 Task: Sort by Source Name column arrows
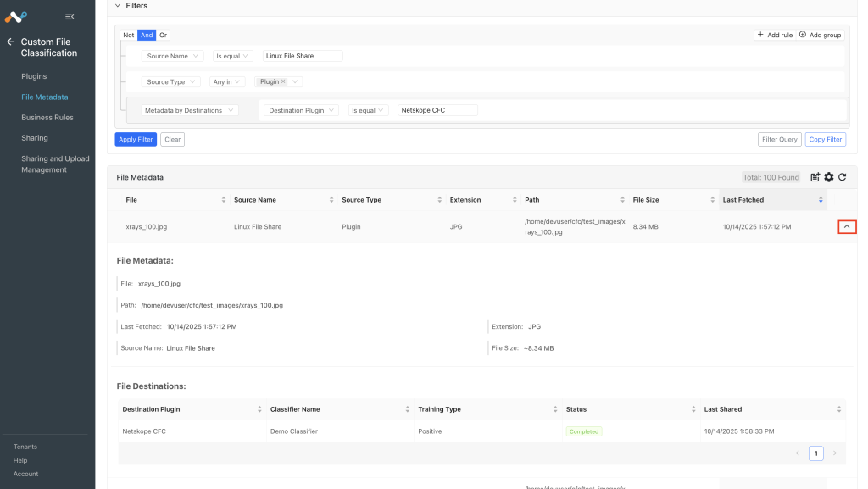click(331, 200)
